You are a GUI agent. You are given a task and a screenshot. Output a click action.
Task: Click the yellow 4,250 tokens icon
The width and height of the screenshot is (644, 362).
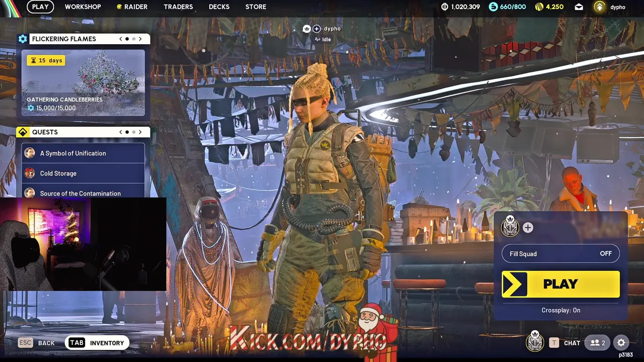[x=539, y=7]
